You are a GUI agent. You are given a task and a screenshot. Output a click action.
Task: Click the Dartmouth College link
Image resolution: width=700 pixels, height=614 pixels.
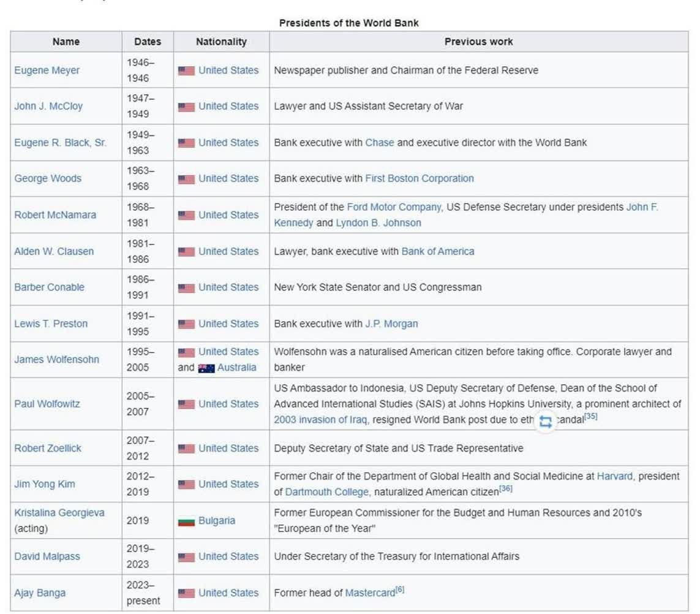pyautogui.click(x=327, y=492)
